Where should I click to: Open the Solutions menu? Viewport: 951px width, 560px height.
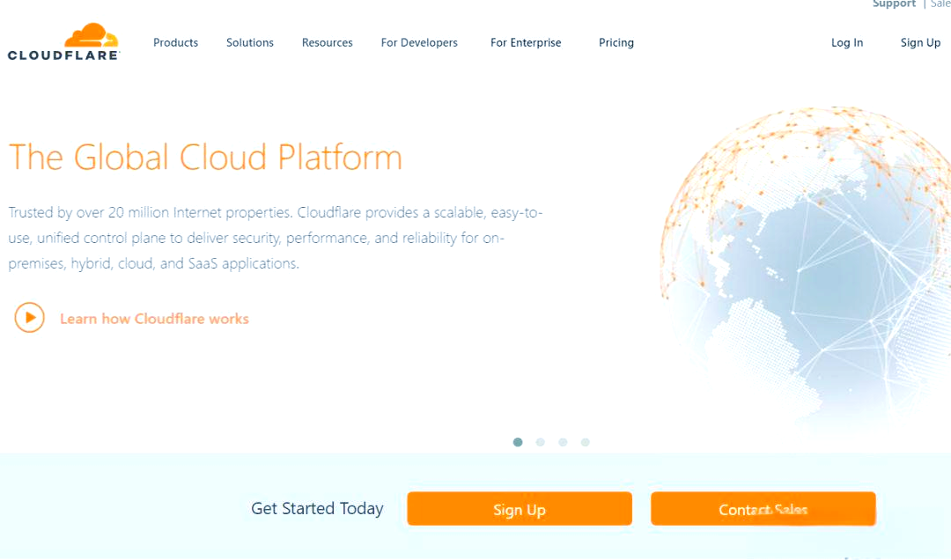coord(250,42)
